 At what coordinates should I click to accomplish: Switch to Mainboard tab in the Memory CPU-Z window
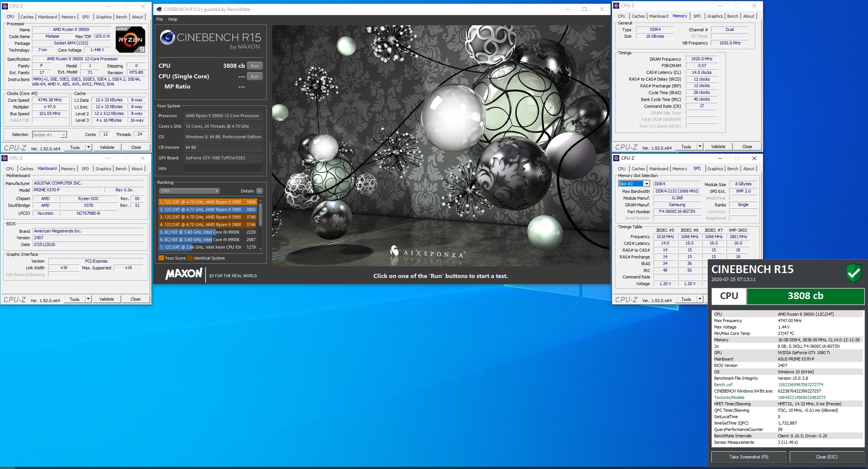point(659,16)
